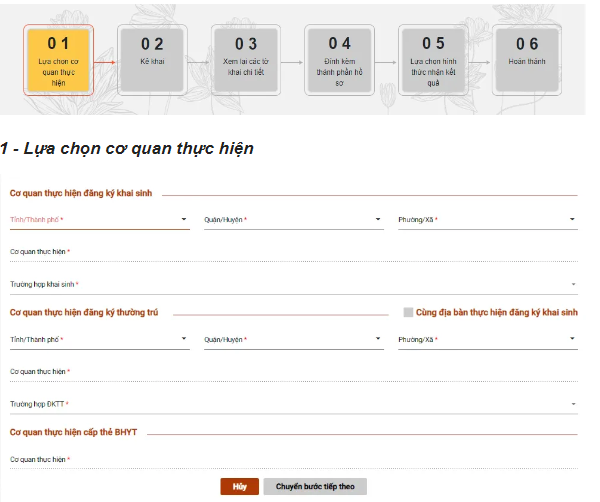
Task: Open Trường hợp khai sinh dropdown
Action: tap(293, 285)
